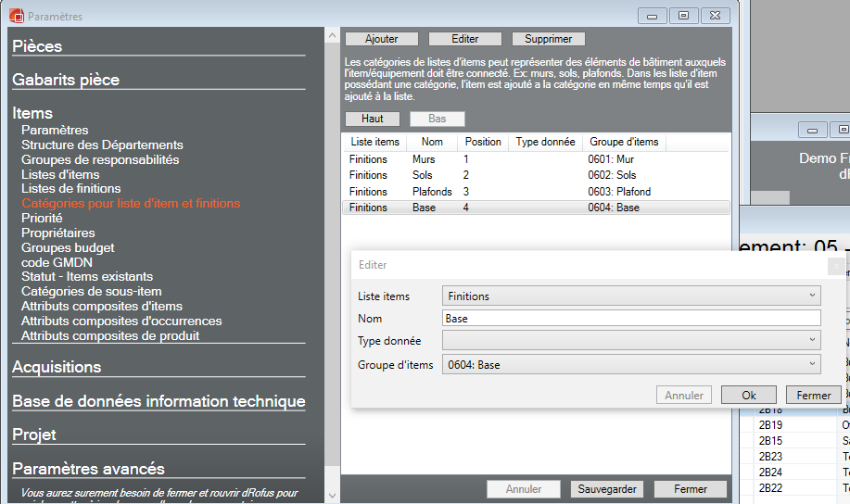Viewport: 850px width, 504px height.
Task: Click the Ajouter button
Action: click(381, 39)
